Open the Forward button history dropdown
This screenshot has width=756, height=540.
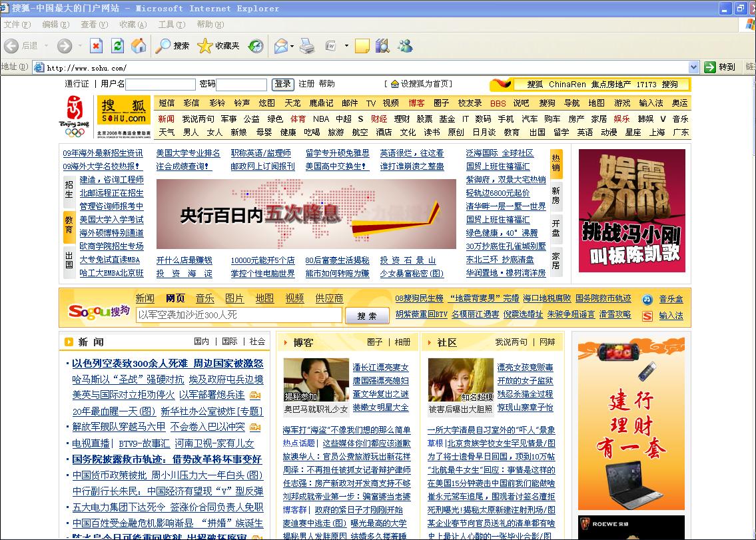coord(80,46)
